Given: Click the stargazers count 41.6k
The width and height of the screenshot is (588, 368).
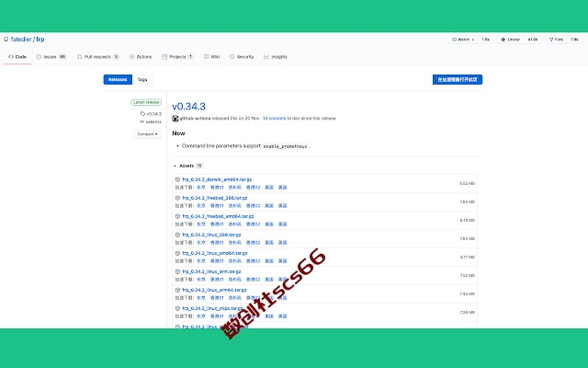Looking at the screenshot, I should tap(533, 40).
